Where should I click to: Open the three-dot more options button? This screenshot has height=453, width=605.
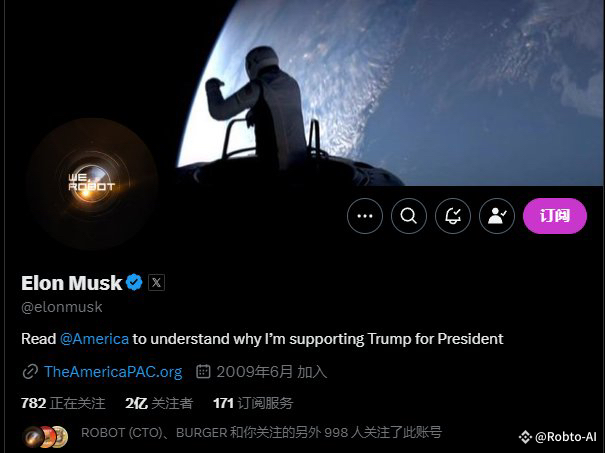click(x=365, y=216)
